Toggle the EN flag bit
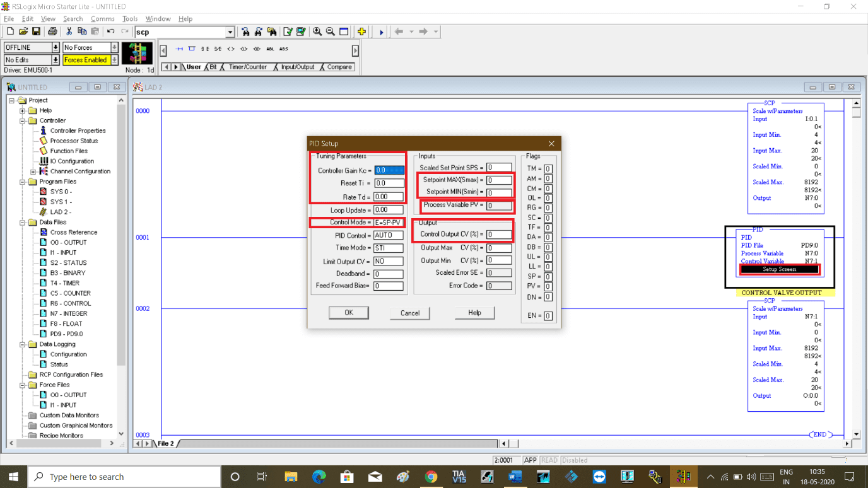The image size is (868, 488). (548, 316)
